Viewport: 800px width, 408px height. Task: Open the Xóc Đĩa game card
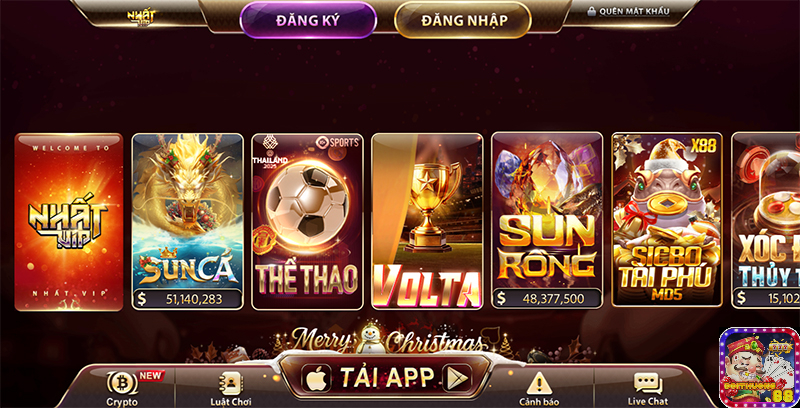click(765, 220)
